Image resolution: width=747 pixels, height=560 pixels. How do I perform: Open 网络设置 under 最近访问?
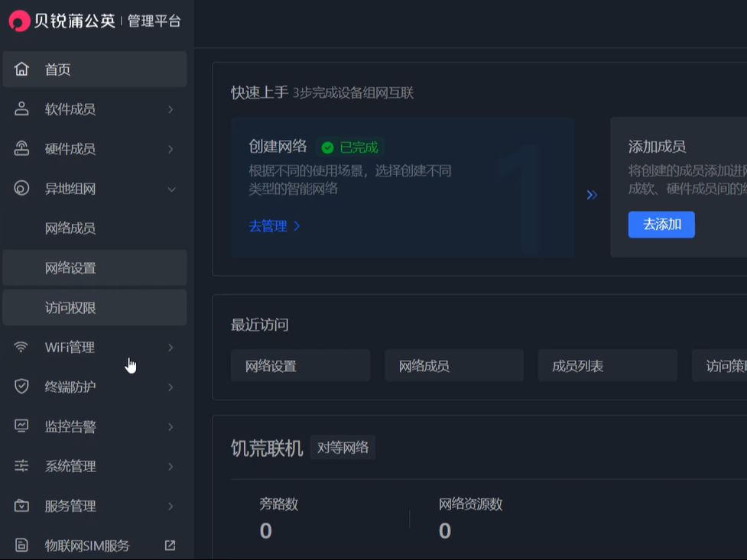(x=300, y=365)
